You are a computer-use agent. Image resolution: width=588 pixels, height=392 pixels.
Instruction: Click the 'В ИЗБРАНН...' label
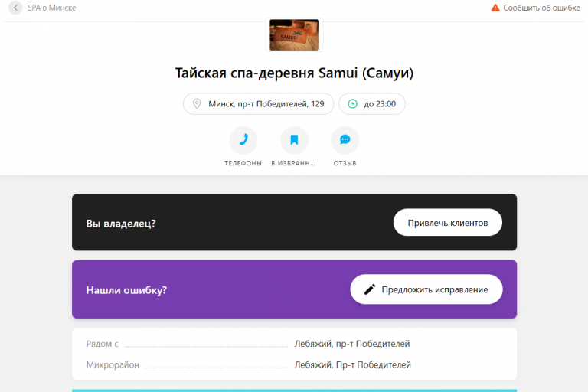pos(293,163)
